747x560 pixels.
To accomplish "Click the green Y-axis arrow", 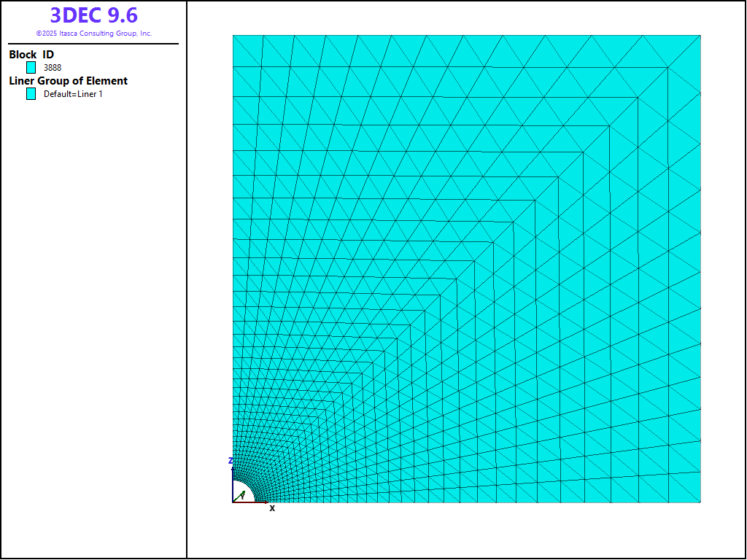I will coord(238,497).
